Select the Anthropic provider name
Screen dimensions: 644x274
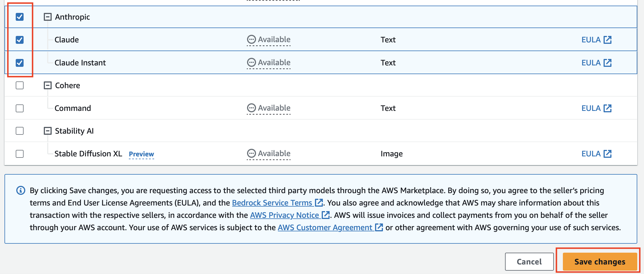tap(72, 17)
